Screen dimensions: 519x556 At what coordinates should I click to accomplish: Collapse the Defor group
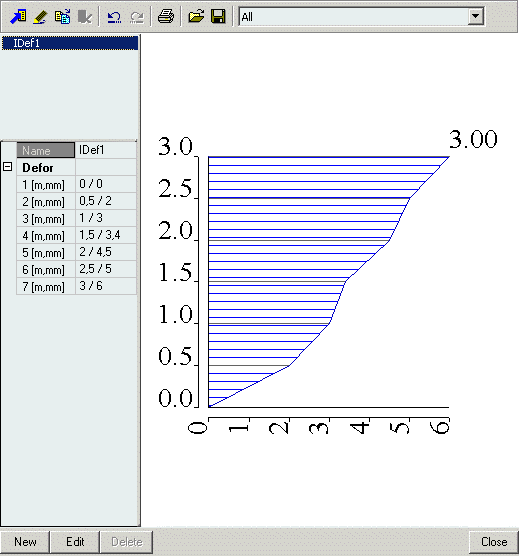tap(7, 167)
